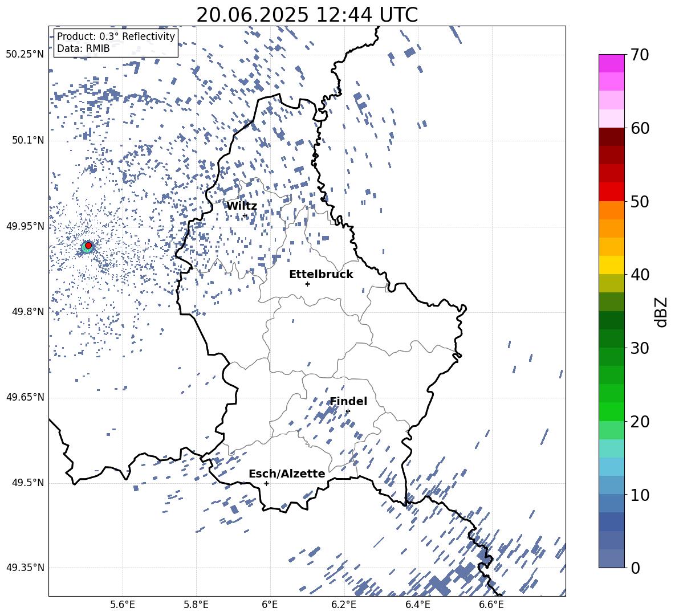Click the latitude label '50.25°N'
Screen dimensions: 675x616
25,55
